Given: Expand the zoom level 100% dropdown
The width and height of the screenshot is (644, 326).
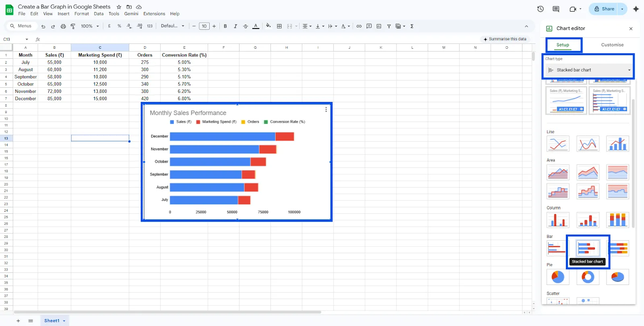Looking at the screenshot, I should (90, 26).
